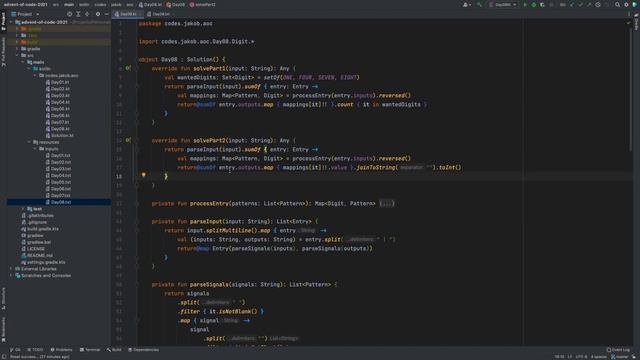Toggle the Pull Requests side tool window button

pyautogui.click(x=3, y=51)
